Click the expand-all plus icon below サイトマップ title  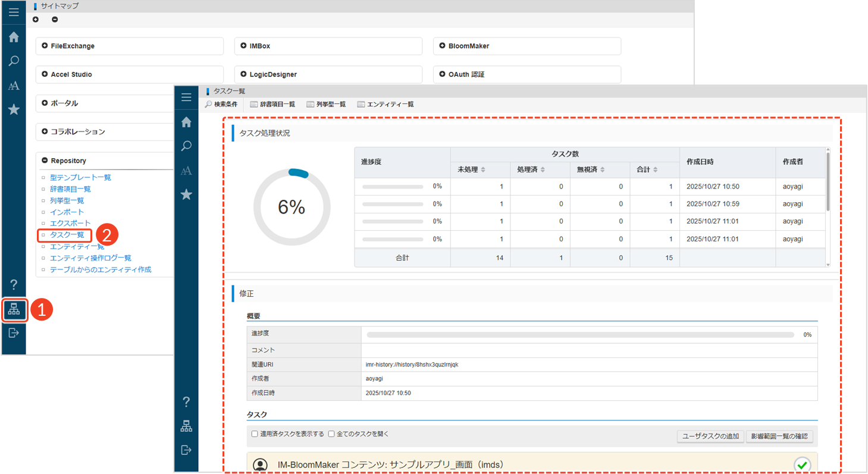pos(36,20)
